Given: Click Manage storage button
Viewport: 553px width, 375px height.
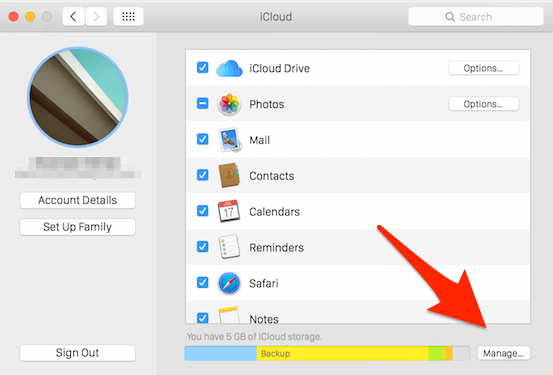Looking at the screenshot, I should coord(503,353).
